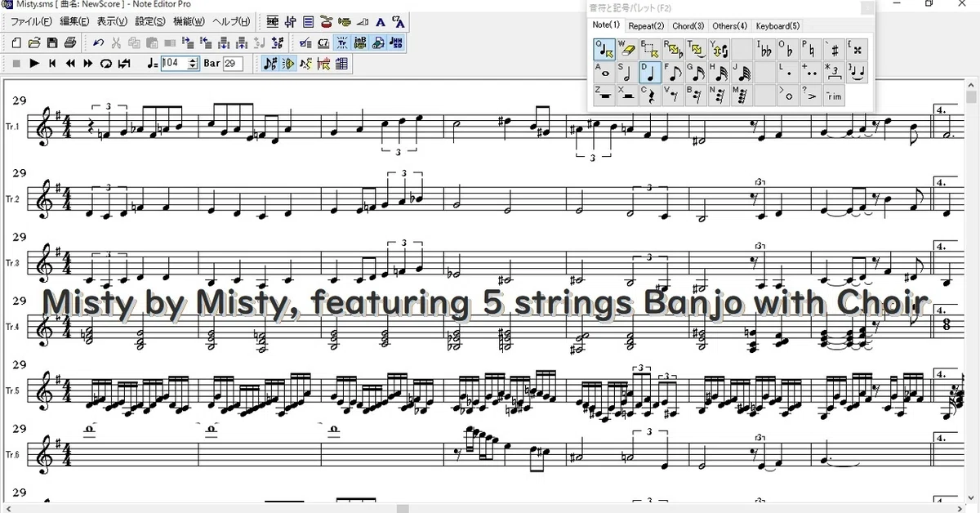
Task: Fast forward playback
Action: (88, 63)
